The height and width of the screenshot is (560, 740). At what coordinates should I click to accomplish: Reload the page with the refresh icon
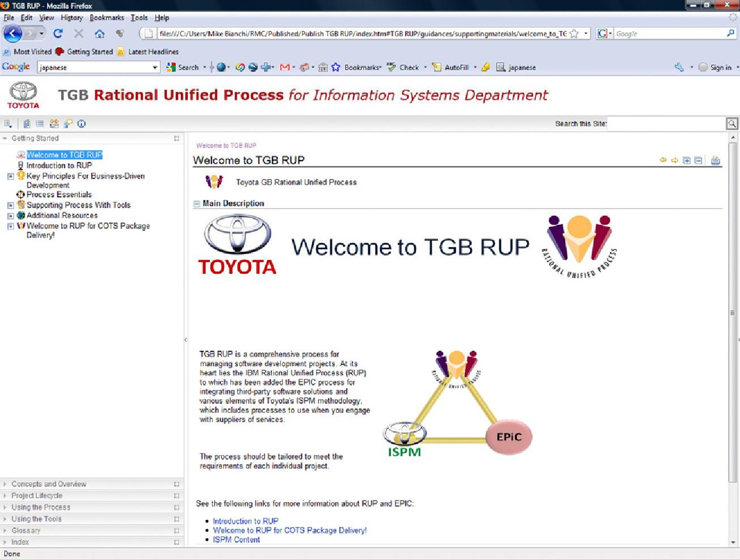pos(58,33)
